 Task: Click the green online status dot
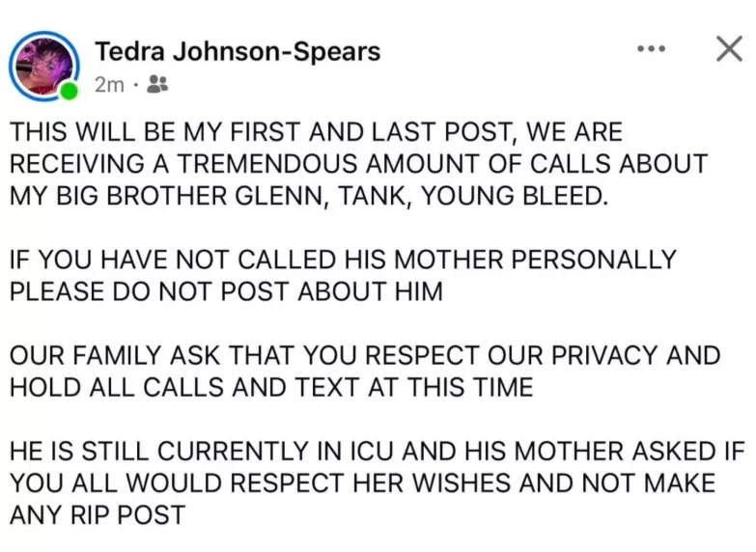point(68,92)
